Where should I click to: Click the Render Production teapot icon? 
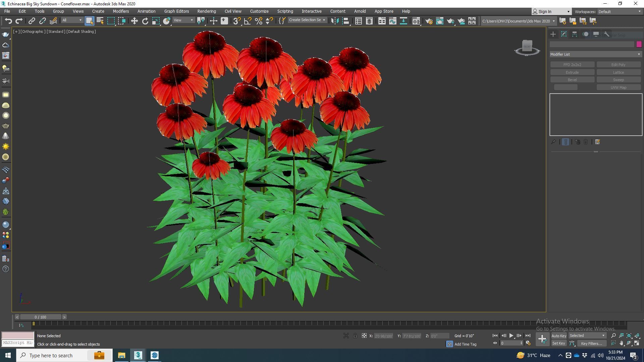(450, 21)
